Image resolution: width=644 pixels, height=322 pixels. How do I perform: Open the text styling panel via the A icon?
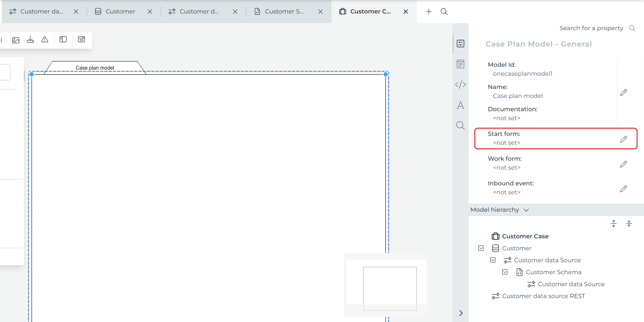point(460,105)
